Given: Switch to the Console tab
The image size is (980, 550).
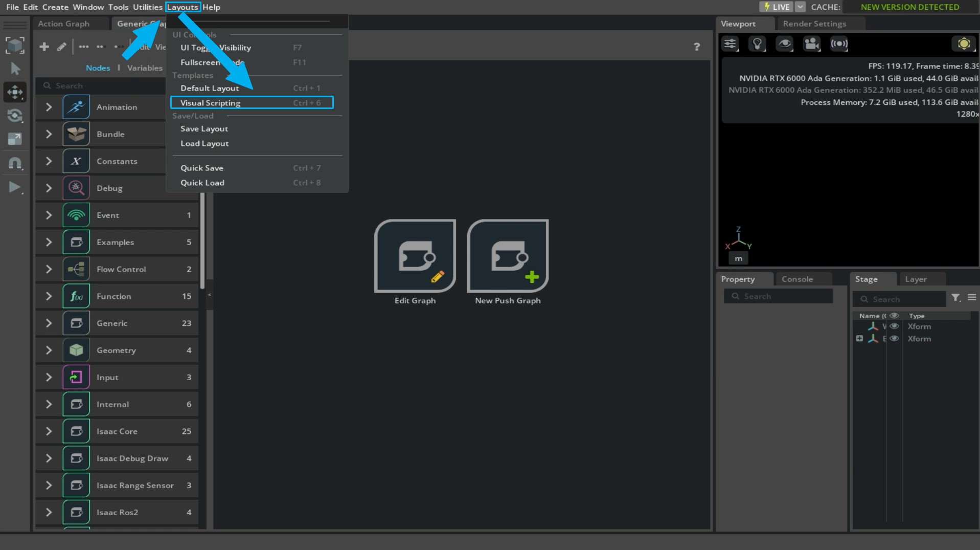Looking at the screenshot, I should [797, 279].
